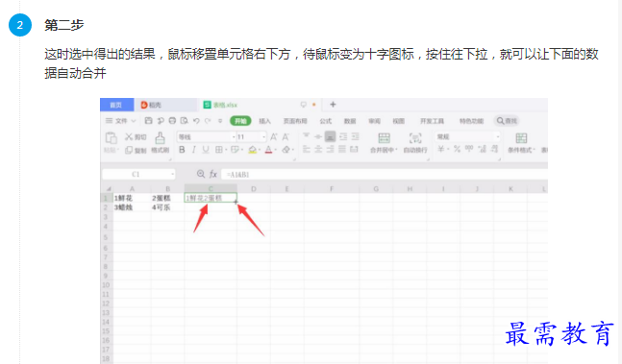
Task: Decrease font size with smaller A icon
Action: click(x=286, y=137)
